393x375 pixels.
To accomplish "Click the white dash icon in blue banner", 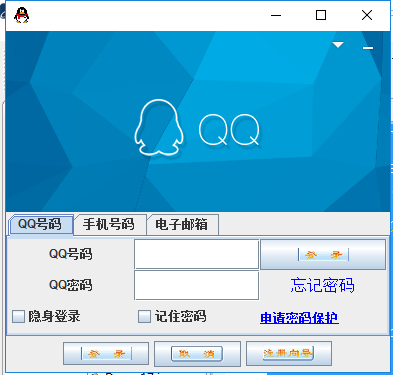I will click(x=368, y=48).
